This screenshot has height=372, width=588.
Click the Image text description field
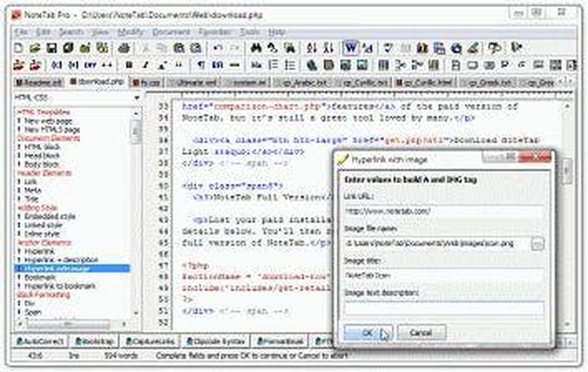pyautogui.click(x=444, y=308)
